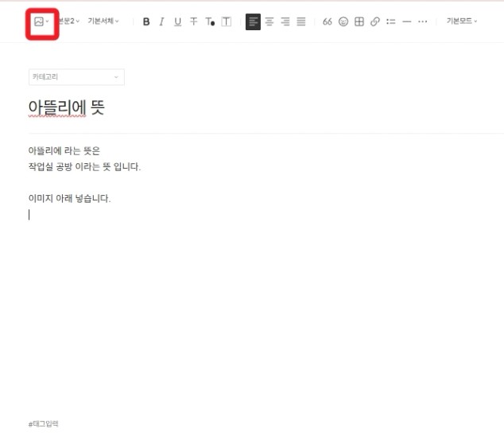Insert a horizontal divider line
504x440 pixels.
coord(406,21)
